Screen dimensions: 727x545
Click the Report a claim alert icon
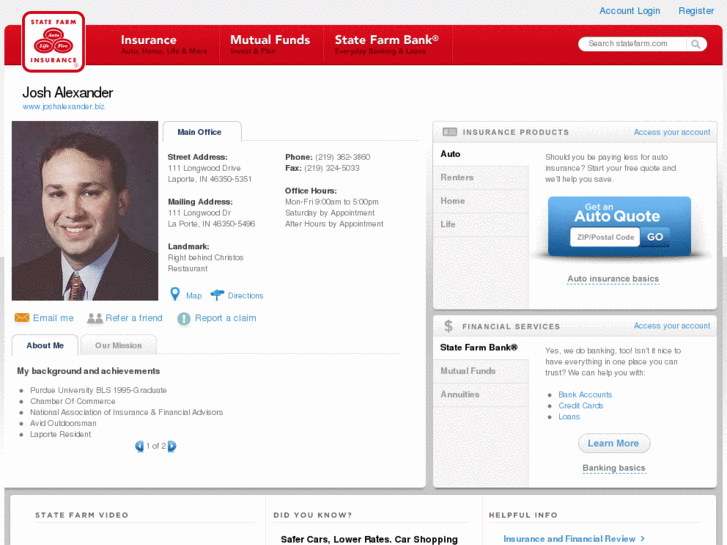pyautogui.click(x=184, y=319)
